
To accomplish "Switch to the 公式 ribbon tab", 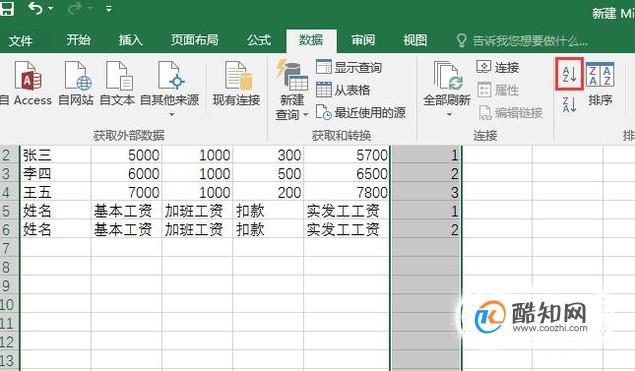I will 259,40.
